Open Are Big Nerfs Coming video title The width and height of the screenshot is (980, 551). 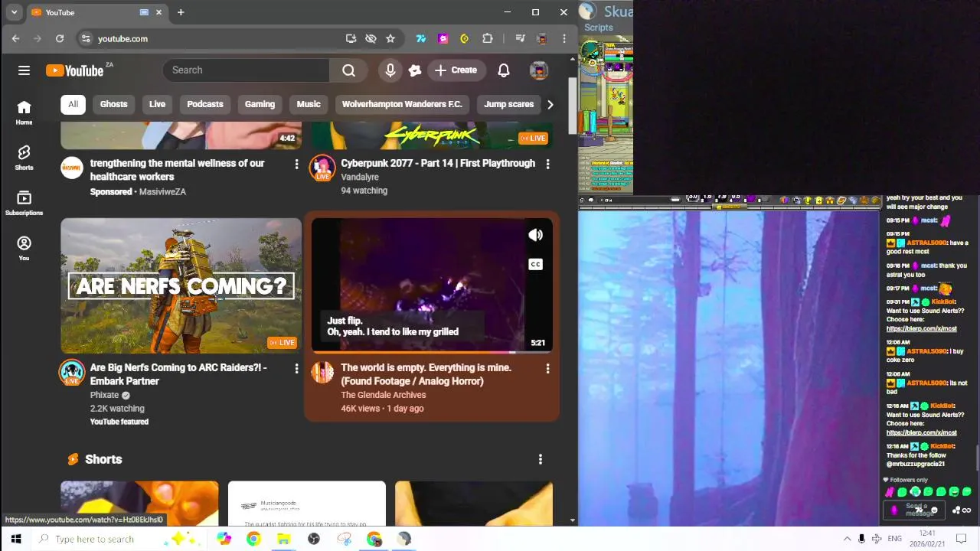point(178,374)
